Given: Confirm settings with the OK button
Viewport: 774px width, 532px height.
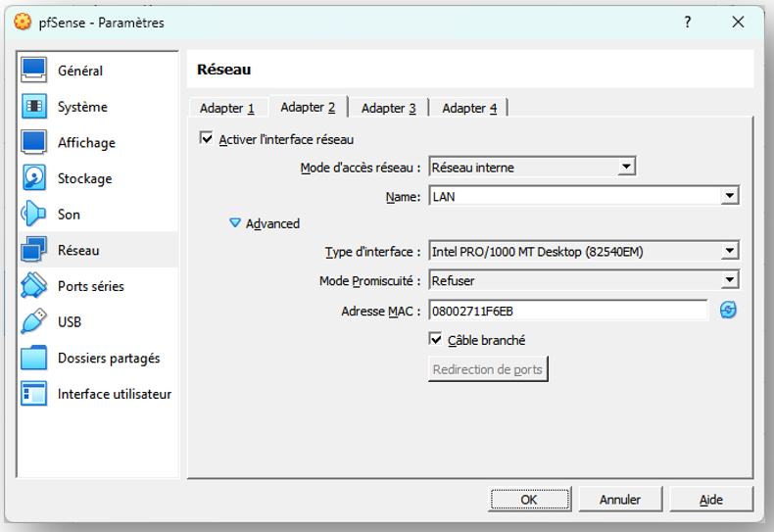Looking at the screenshot, I should tap(529, 500).
